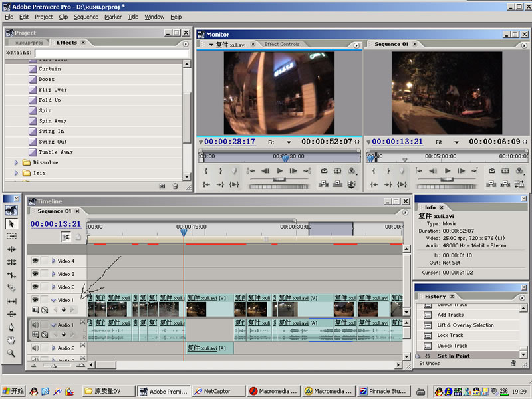The width and height of the screenshot is (532, 399).
Task: Select Lift & Overlay Selection history state
Action: 465,325
